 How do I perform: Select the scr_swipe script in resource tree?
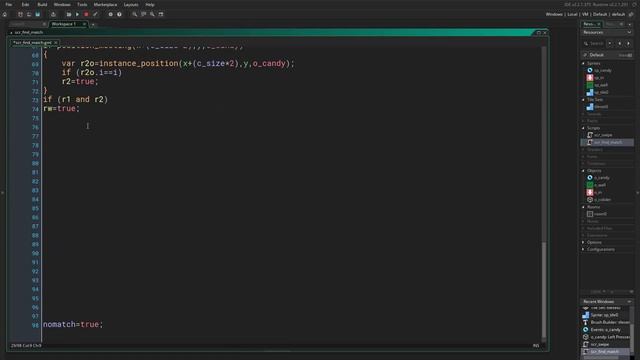coord(603,135)
